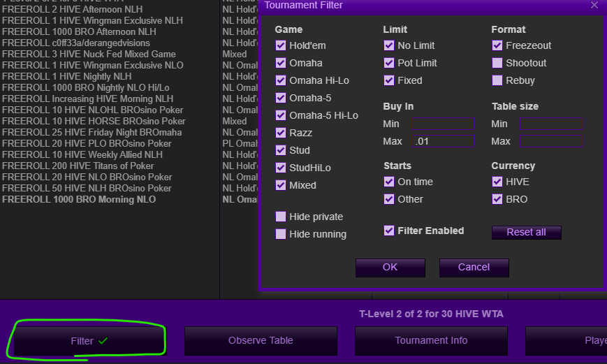Click the Observe Table button
This screenshot has height=364, width=607.
(261, 341)
